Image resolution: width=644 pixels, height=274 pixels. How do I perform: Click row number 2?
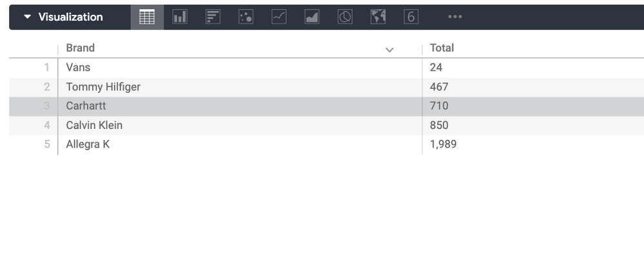[47, 86]
